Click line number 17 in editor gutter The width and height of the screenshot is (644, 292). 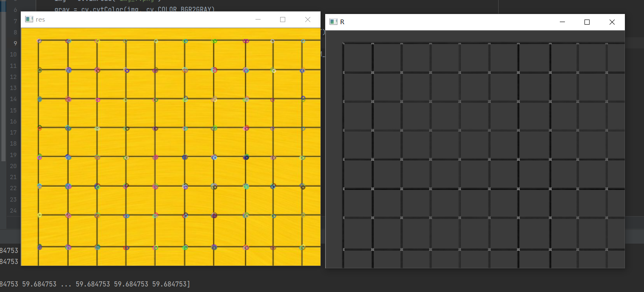click(13, 132)
